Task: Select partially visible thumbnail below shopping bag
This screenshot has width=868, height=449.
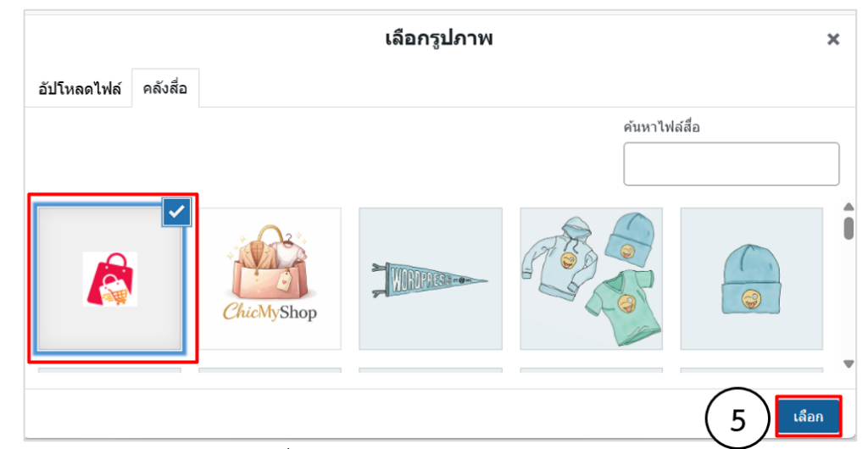Action: 109,371
